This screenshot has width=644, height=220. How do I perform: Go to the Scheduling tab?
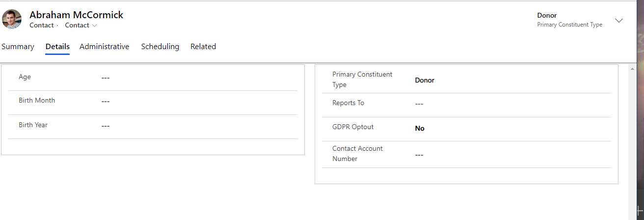coord(160,47)
